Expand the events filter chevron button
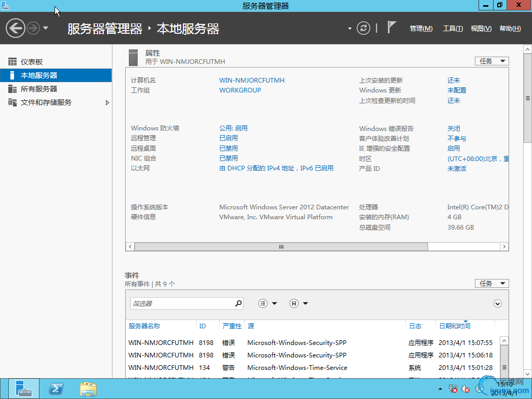The width and height of the screenshot is (532, 399). pyautogui.click(x=497, y=303)
